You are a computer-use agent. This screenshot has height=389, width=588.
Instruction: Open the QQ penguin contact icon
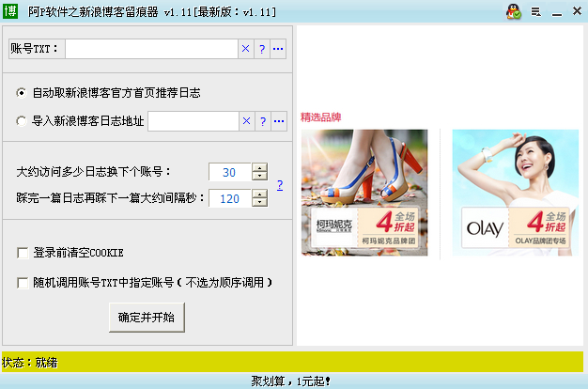coord(514,11)
